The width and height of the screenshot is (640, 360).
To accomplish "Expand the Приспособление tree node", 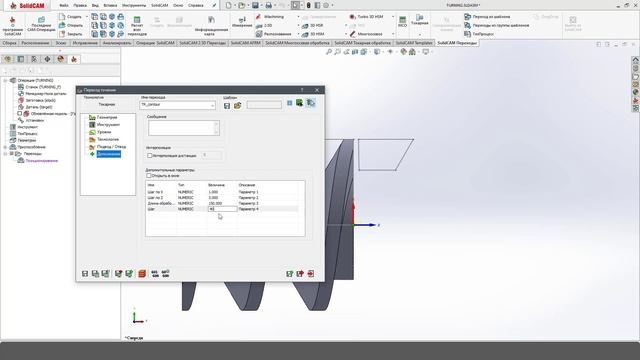I will (5, 147).
